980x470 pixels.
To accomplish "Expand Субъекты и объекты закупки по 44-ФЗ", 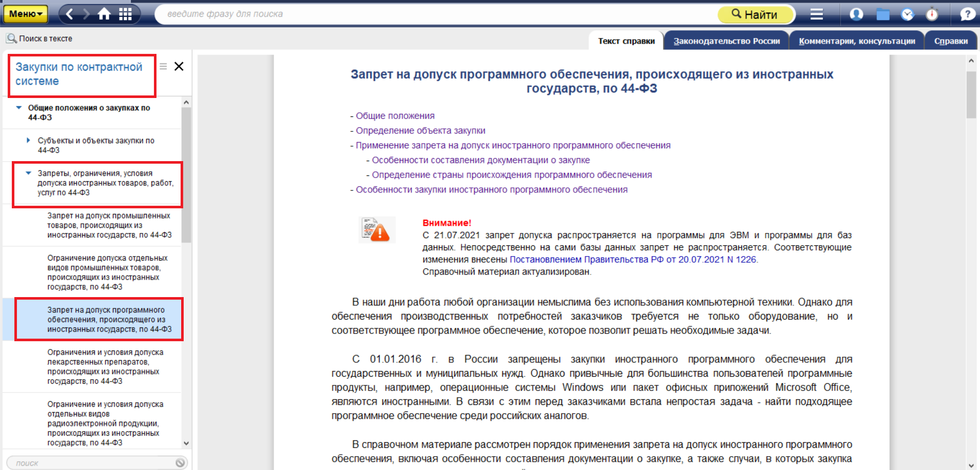I will 28,140.
